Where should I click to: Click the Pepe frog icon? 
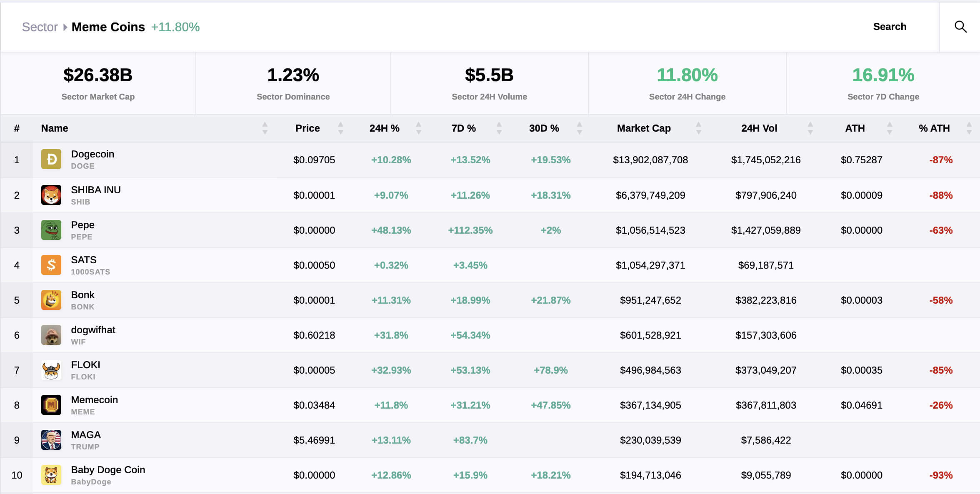click(x=51, y=230)
